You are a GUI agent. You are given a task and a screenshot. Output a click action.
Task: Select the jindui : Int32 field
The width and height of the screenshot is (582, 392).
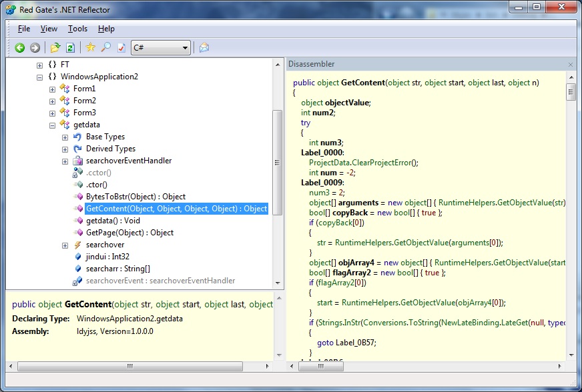pos(107,257)
